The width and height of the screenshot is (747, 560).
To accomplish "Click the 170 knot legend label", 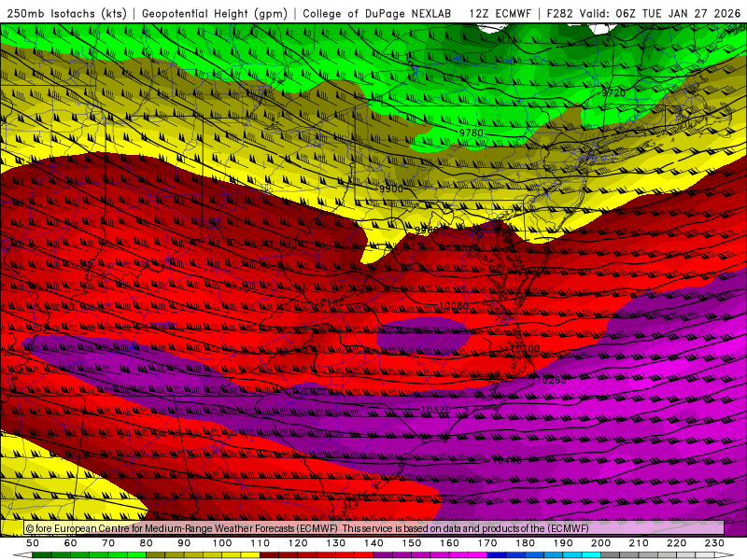I will click(487, 543).
